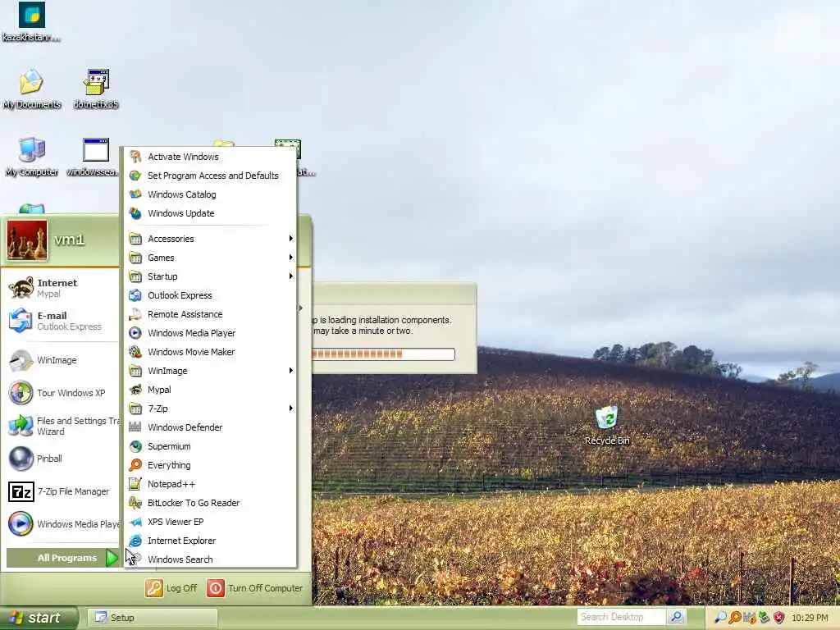This screenshot has width=840, height=630.
Task: Click the magnifier tray icon
Action: tap(720, 618)
